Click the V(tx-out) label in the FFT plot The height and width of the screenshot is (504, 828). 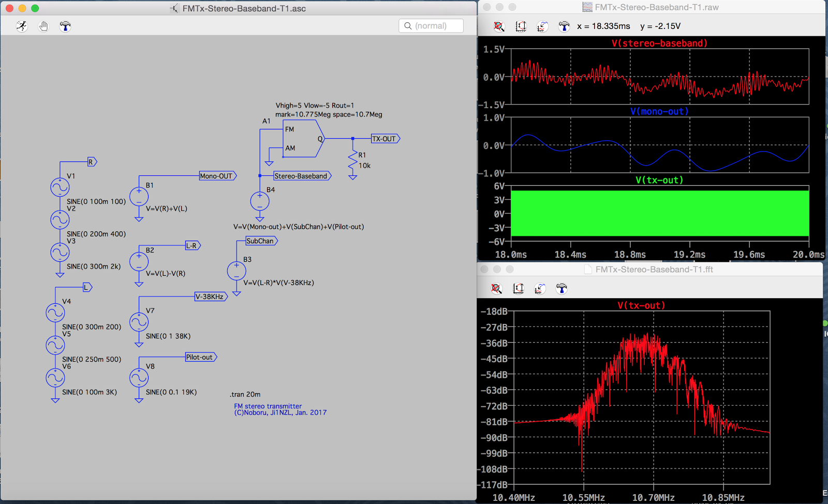pyautogui.click(x=642, y=305)
